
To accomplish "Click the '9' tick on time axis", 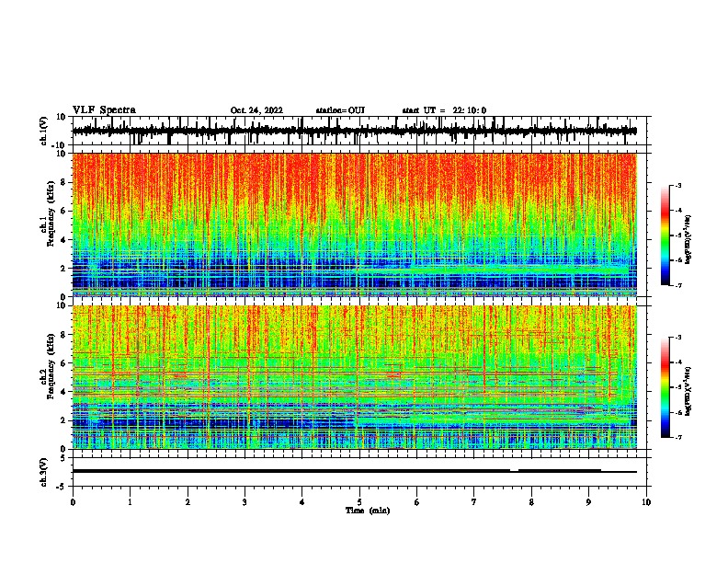I will (588, 502).
